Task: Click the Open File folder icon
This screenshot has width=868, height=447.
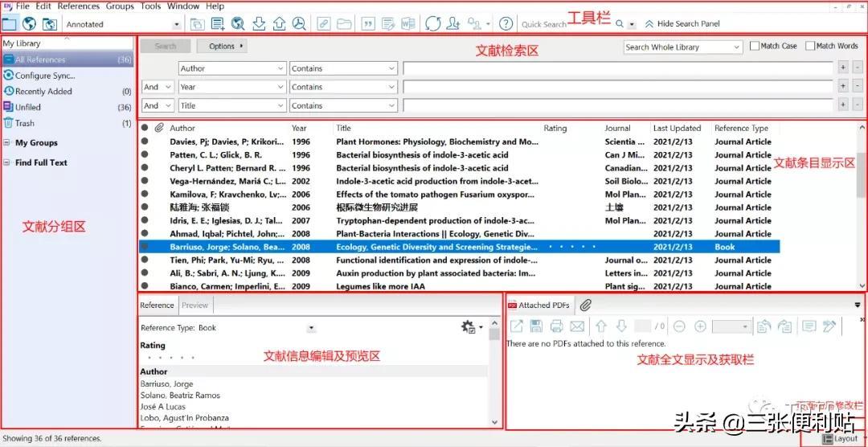Action: coord(344,24)
